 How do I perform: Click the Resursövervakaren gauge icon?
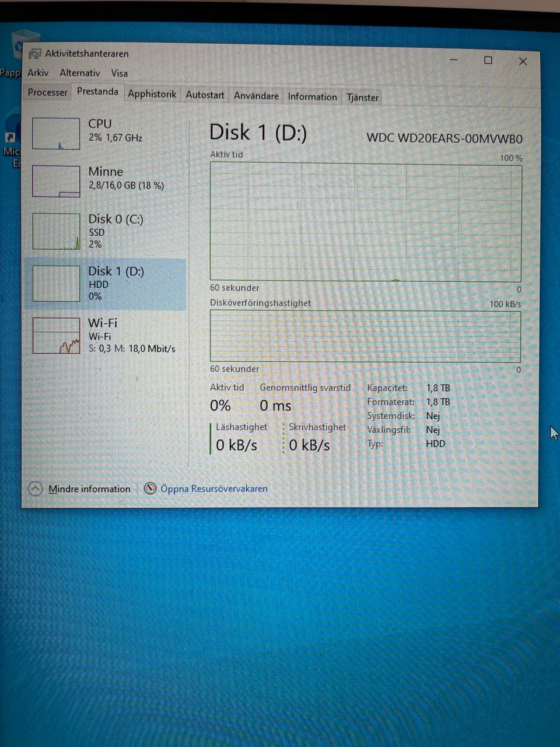click(150, 488)
